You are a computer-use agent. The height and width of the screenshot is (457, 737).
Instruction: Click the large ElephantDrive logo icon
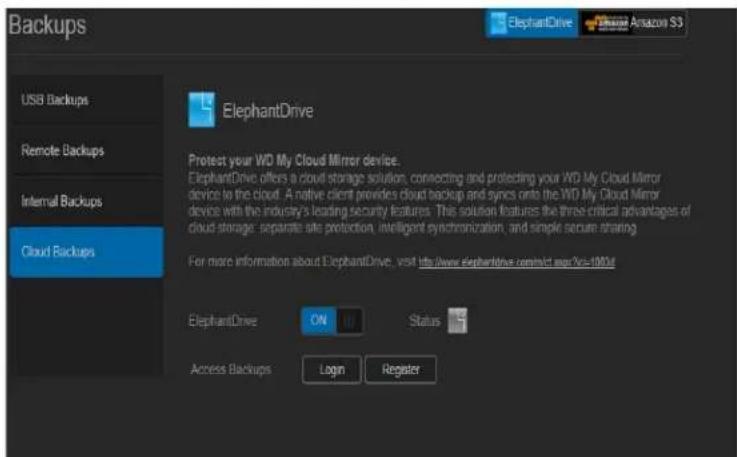202,110
